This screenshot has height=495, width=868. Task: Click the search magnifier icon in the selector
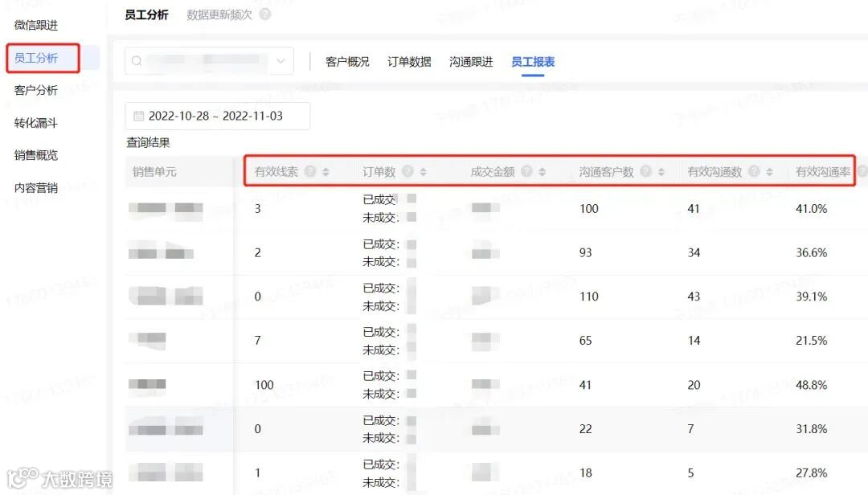click(137, 61)
